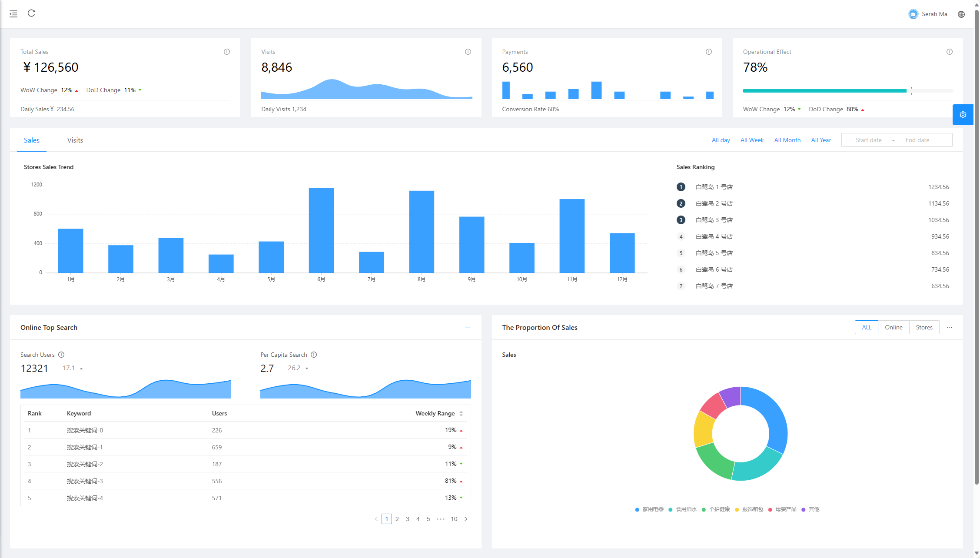Click the 659 users table cell

click(x=217, y=447)
